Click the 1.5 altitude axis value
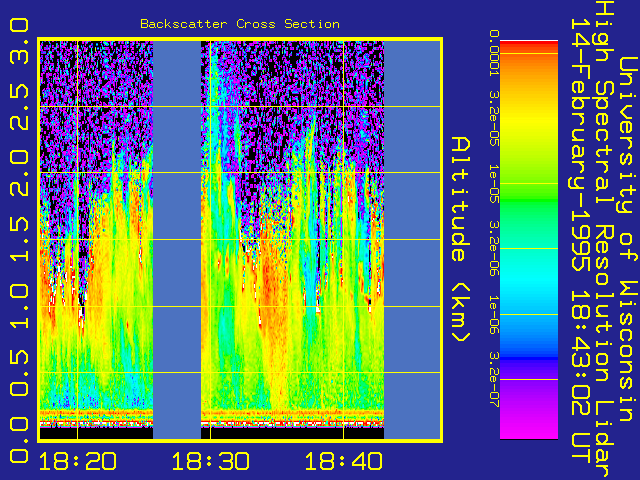The height and width of the screenshot is (480, 640). point(19,240)
